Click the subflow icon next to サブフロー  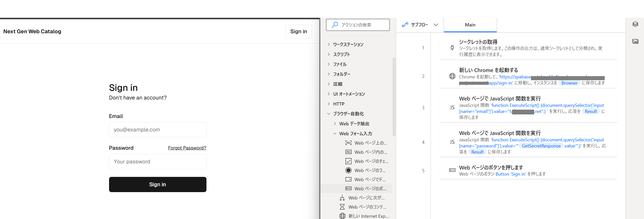pyautogui.click(x=405, y=25)
